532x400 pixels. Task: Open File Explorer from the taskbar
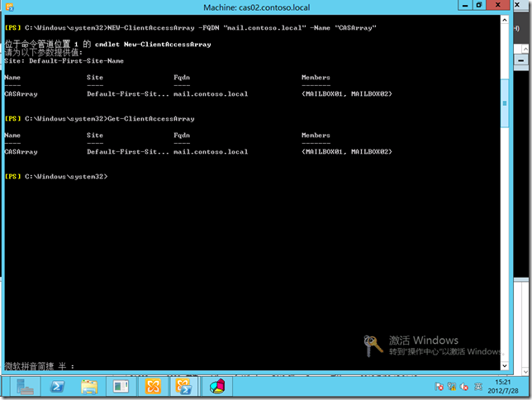coord(89,387)
